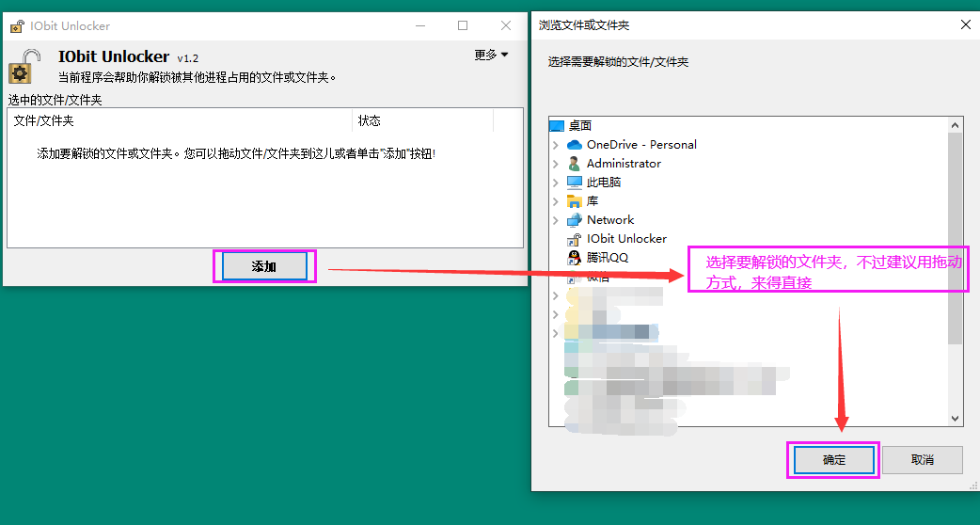Select the IObit Unlocker shortcut icon
This screenshot has height=525, width=980.
coord(575,239)
